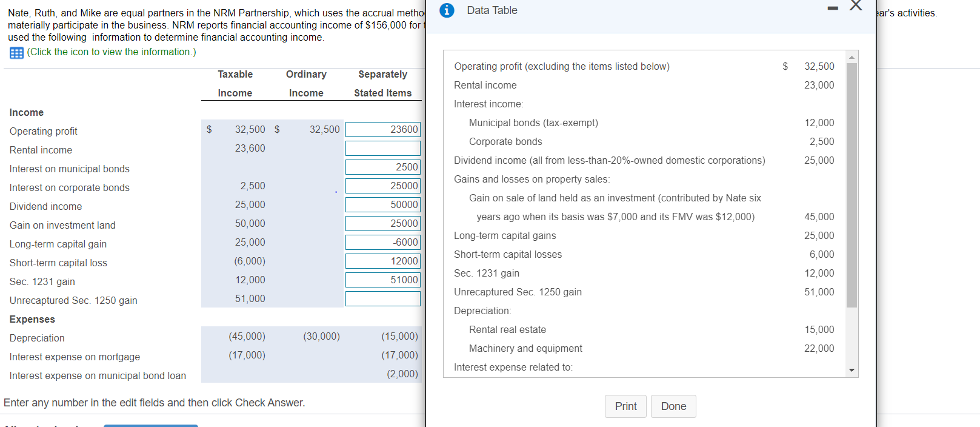Screen dimensions: 980x427
Task: Close the Data Table dialog
Action: coord(856,6)
